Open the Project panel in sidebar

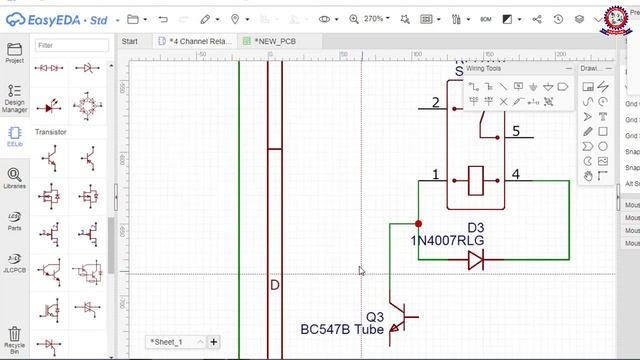click(x=14, y=53)
